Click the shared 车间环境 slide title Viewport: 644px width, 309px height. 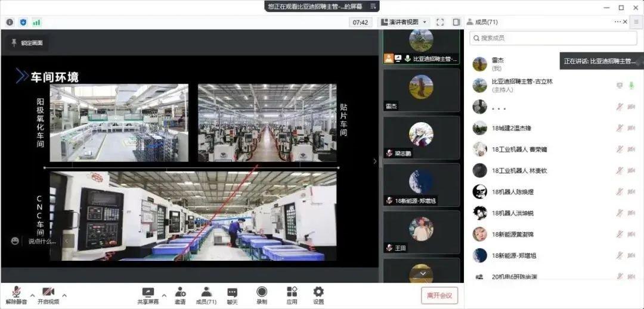point(54,77)
